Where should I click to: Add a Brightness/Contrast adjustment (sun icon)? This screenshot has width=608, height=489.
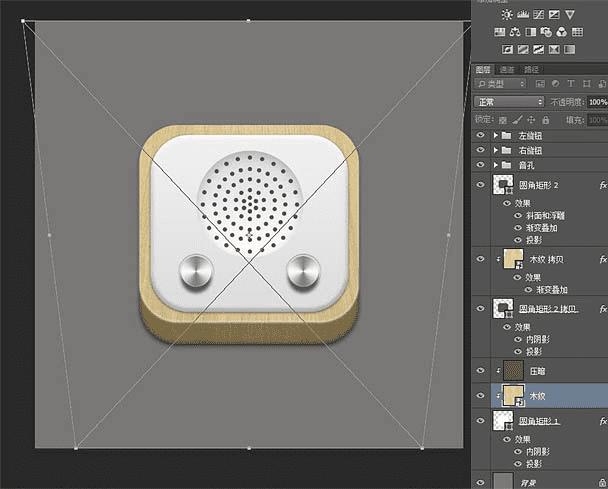tap(506, 15)
